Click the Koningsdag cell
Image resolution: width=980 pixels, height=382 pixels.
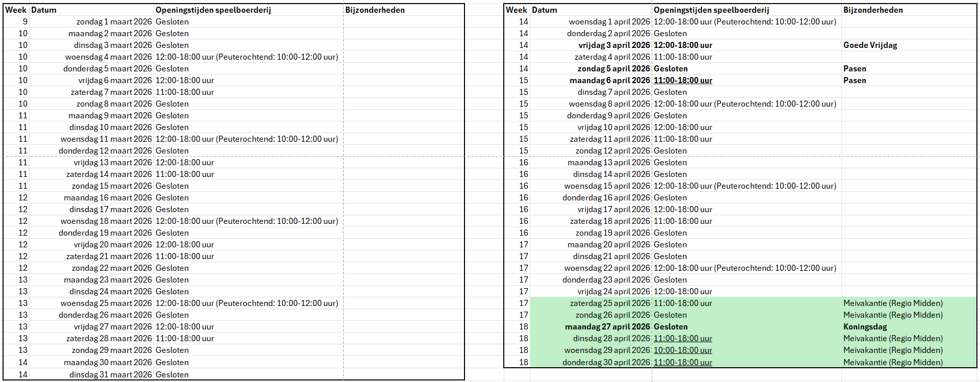coord(865,327)
